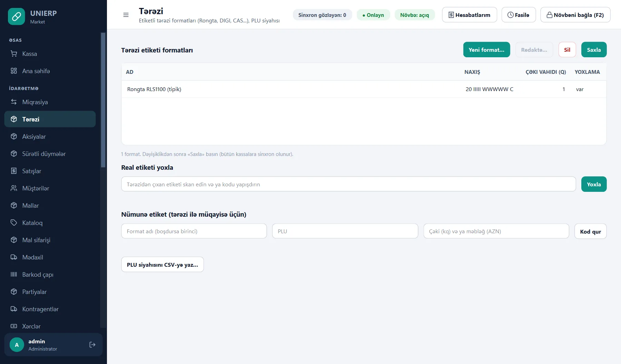Click the Kataloq tag icon
This screenshot has height=364, width=621.
(14, 223)
